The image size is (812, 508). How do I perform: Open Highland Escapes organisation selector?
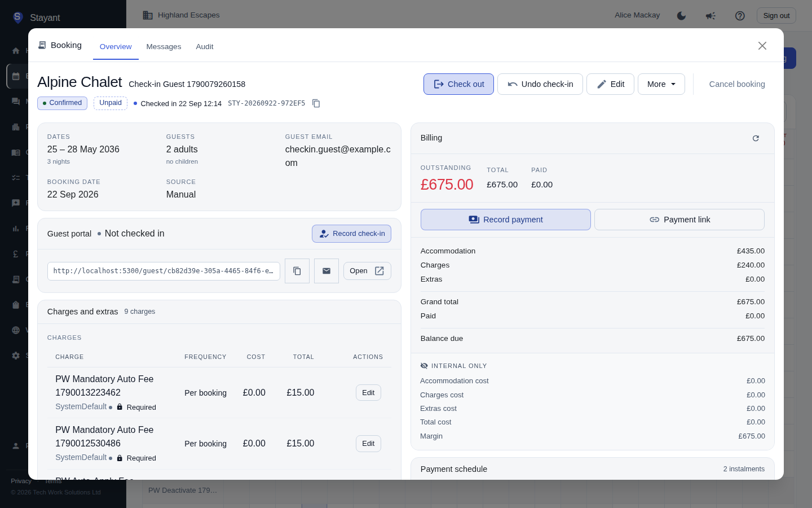(x=181, y=15)
